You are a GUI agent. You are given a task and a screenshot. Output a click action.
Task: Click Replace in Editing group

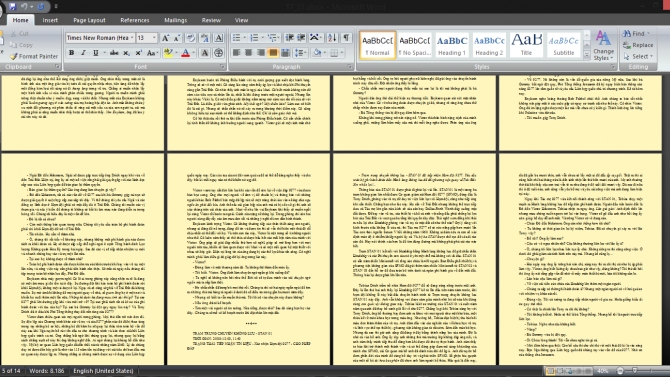point(638,45)
